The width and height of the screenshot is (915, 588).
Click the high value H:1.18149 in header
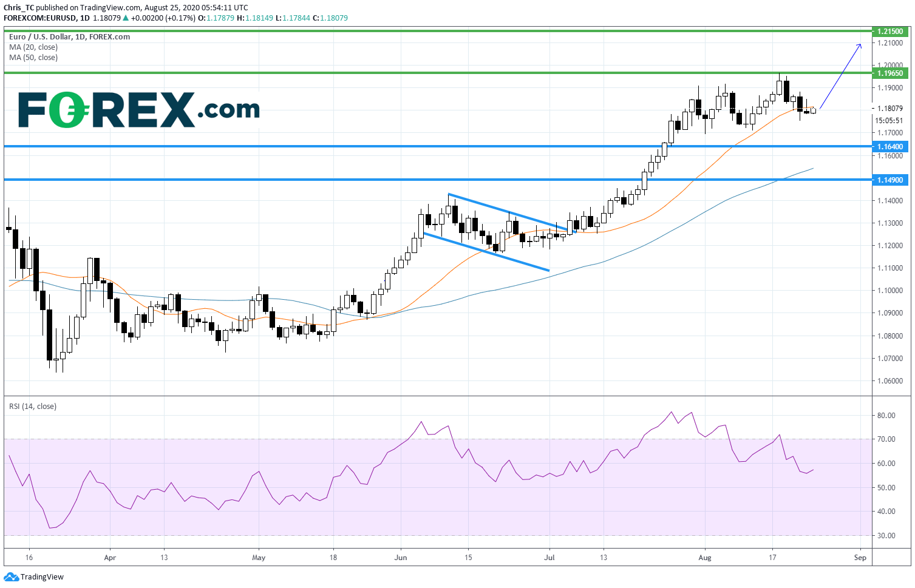point(255,18)
